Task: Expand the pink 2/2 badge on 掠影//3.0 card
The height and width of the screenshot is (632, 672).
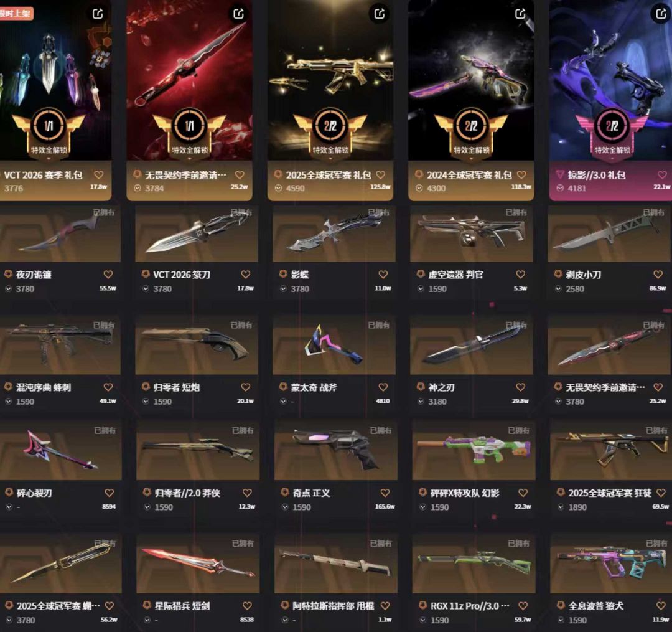Action: coord(612,134)
